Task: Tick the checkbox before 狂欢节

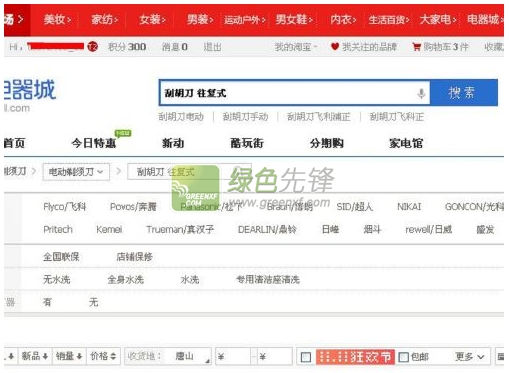Action: 306,357
